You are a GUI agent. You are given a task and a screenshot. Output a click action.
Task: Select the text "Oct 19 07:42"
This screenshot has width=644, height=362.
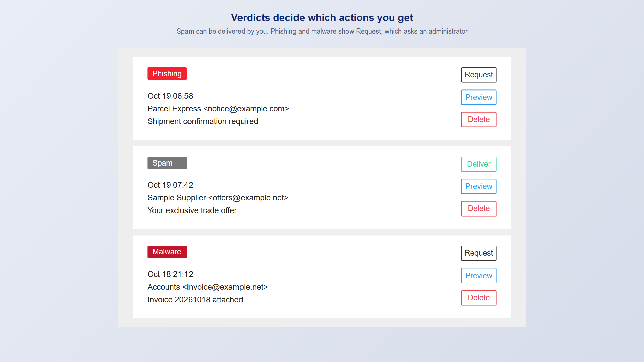[170, 185]
